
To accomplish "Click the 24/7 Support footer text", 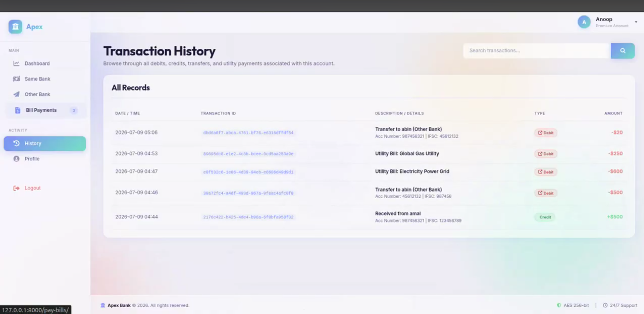I will click(x=623, y=305).
